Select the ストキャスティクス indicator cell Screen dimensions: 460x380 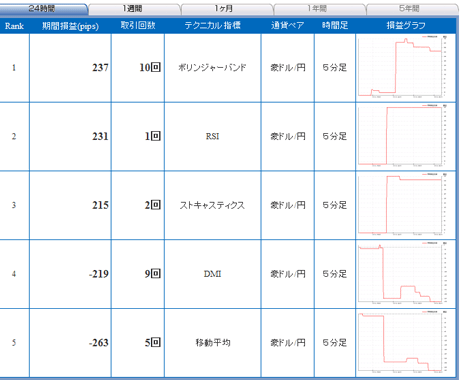pyautogui.click(x=212, y=205)
